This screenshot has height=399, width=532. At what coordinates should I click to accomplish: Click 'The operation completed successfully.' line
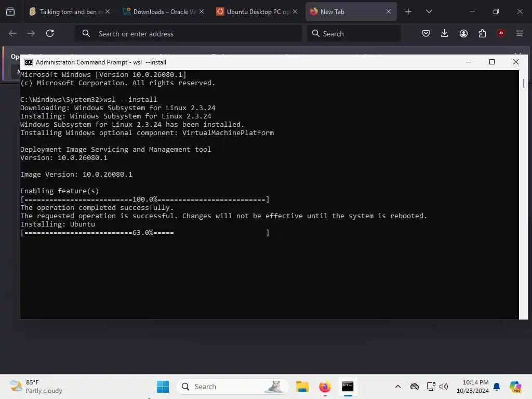tap(97, 208)
